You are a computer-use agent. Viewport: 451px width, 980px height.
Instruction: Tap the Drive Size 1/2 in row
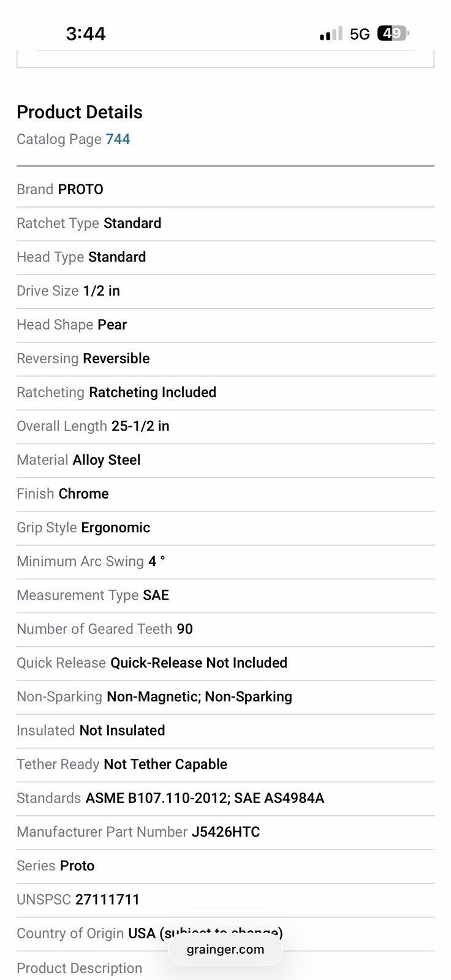click(x=225, y=291)
